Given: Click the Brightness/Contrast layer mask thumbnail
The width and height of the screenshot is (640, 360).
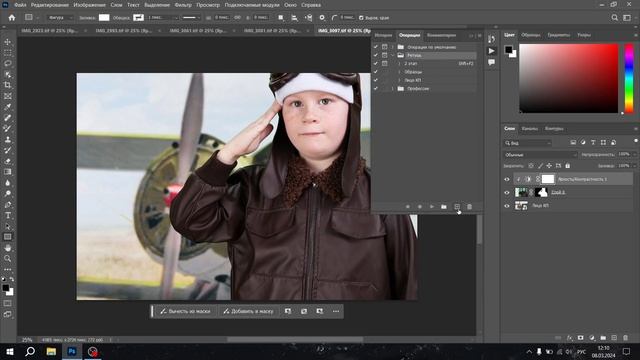Looking at the screenshot, I should [548, 179].
